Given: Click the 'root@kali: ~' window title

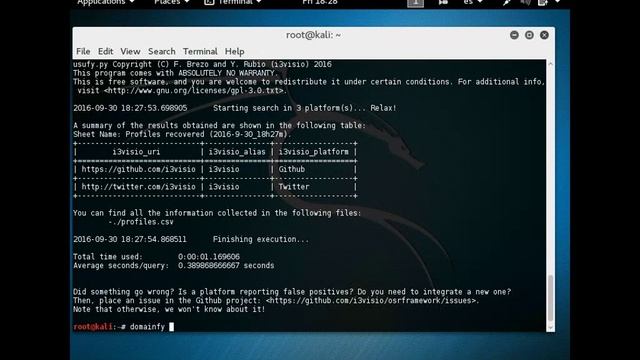Looking at the screenshot, I should tap(313, 35).
